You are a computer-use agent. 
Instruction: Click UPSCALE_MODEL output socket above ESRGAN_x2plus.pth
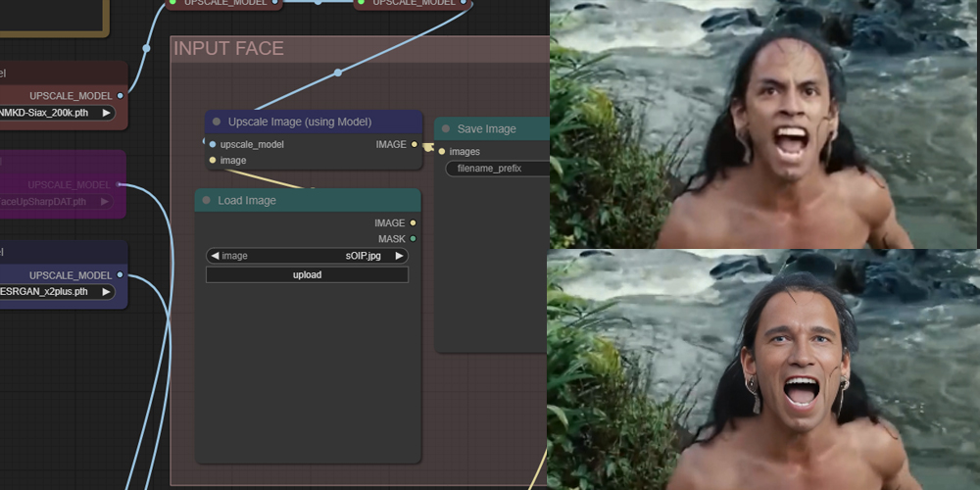[120, 275]
